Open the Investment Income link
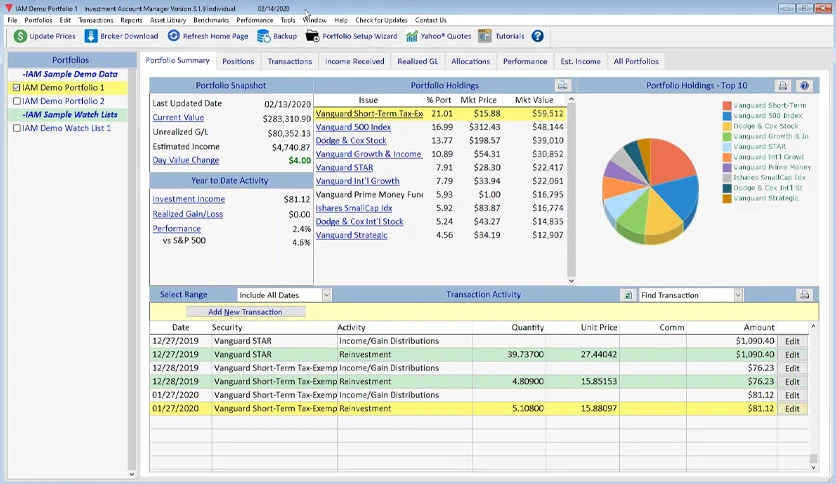The height and width of the screenshot is (484, 836). pyautogui.click(x=189, y=199)
